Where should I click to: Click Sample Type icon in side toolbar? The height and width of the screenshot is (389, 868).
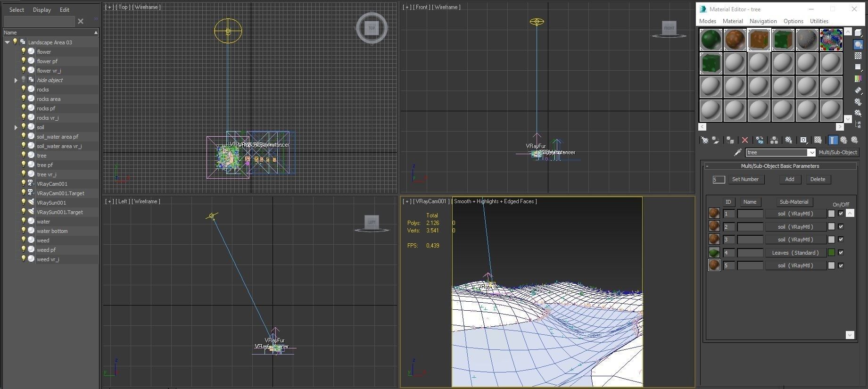click(858, 33)
